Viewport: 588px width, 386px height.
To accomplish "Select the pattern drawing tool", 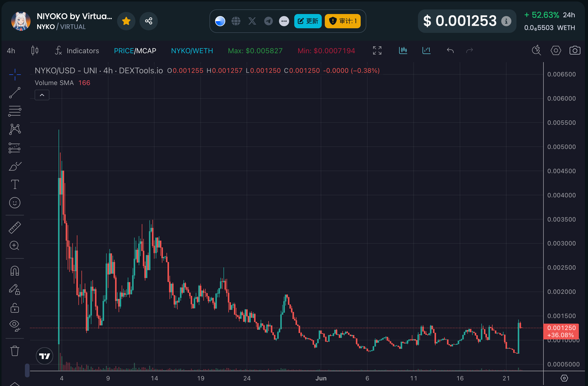I will pos(15,129).
